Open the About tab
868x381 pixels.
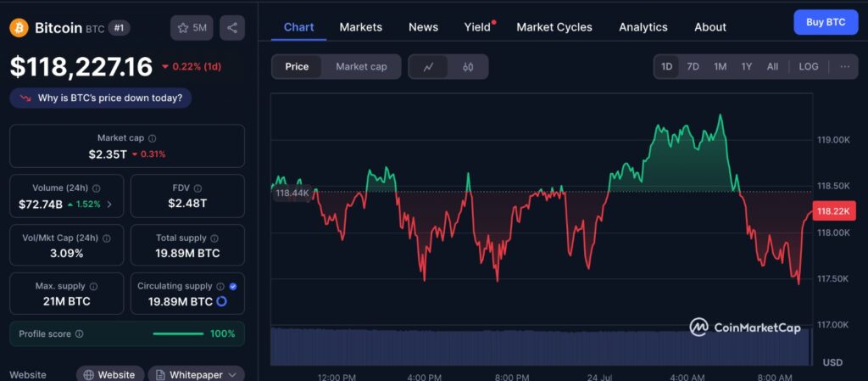(x=710, y=27)
